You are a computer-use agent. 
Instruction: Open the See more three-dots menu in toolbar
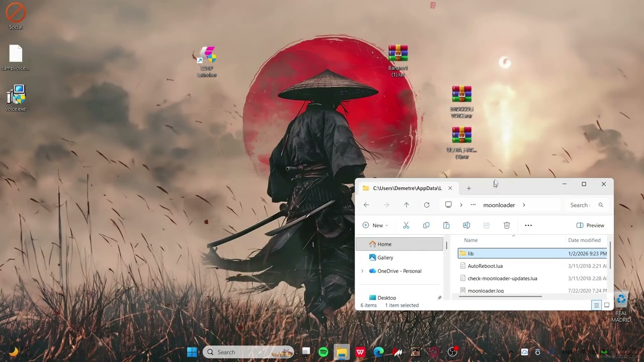[x=528, y=225]
